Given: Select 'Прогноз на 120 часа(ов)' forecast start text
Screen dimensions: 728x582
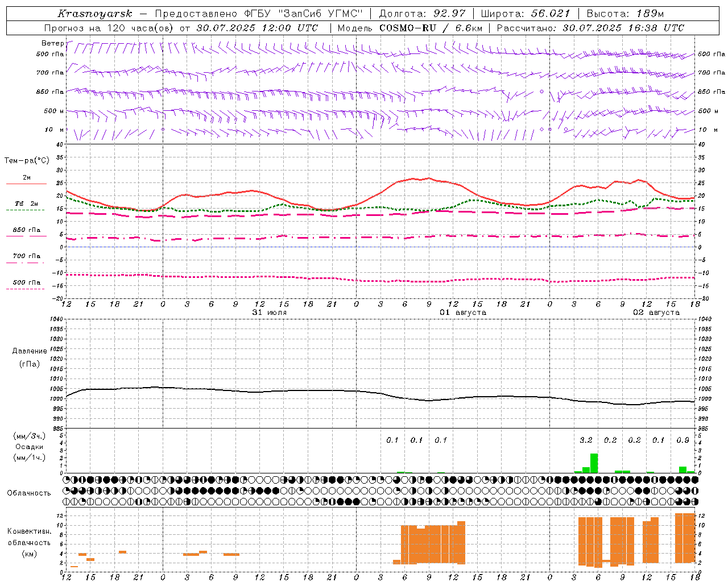Looking at the screenshot, I should point(110,28).
